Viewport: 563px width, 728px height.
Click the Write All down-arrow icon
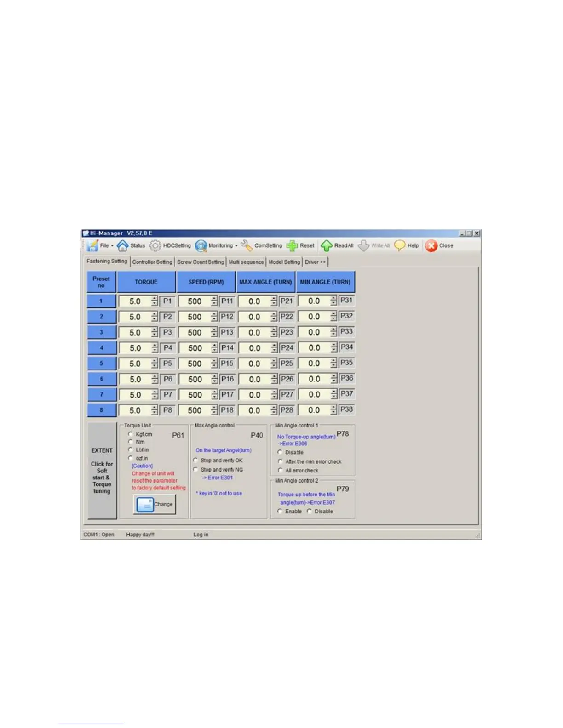tap(364, 246)
